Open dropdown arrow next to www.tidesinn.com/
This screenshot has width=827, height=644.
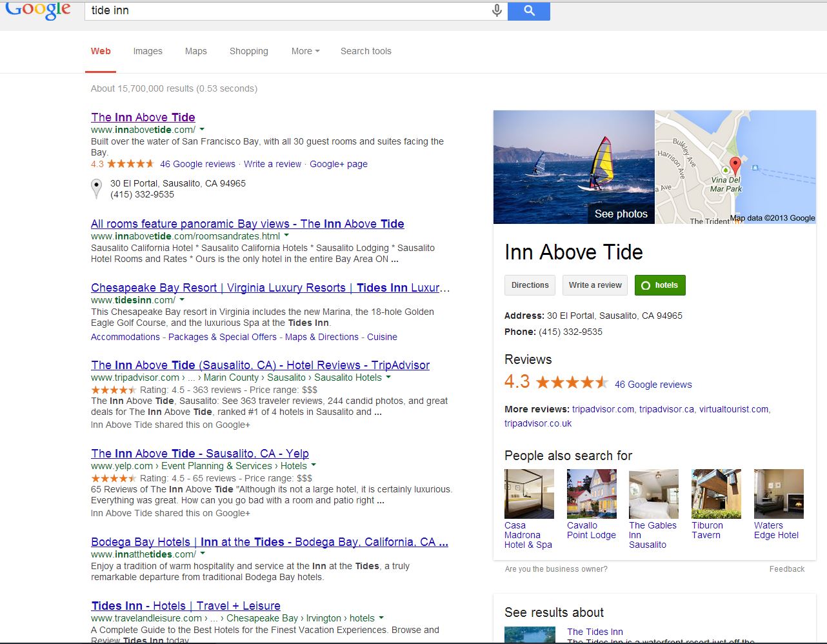(182, 300)
